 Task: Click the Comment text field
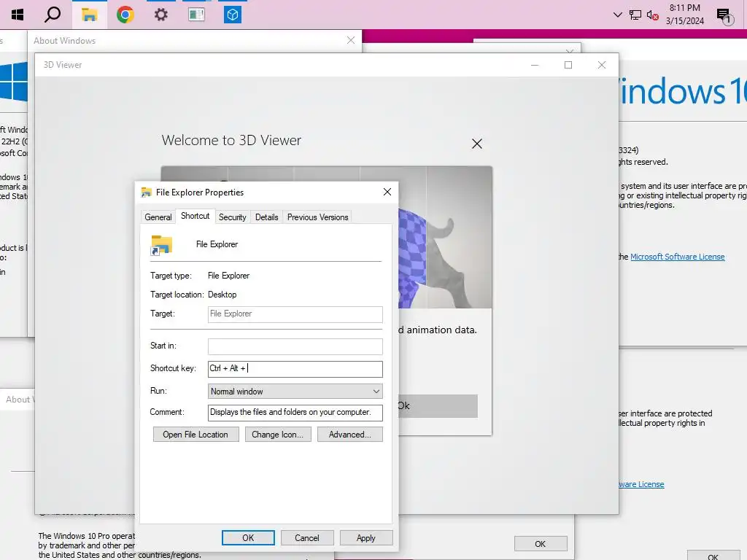tap(295, 413)
